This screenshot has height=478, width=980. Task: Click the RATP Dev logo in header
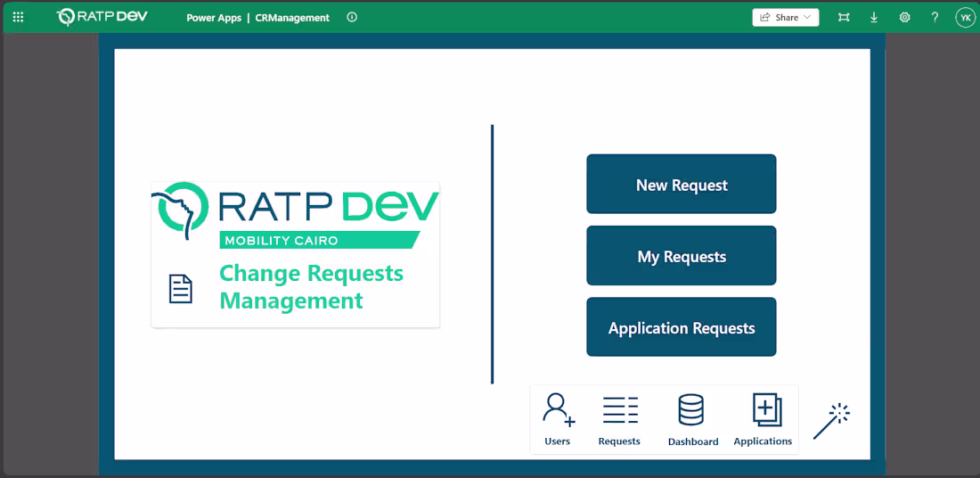point(102,17)
